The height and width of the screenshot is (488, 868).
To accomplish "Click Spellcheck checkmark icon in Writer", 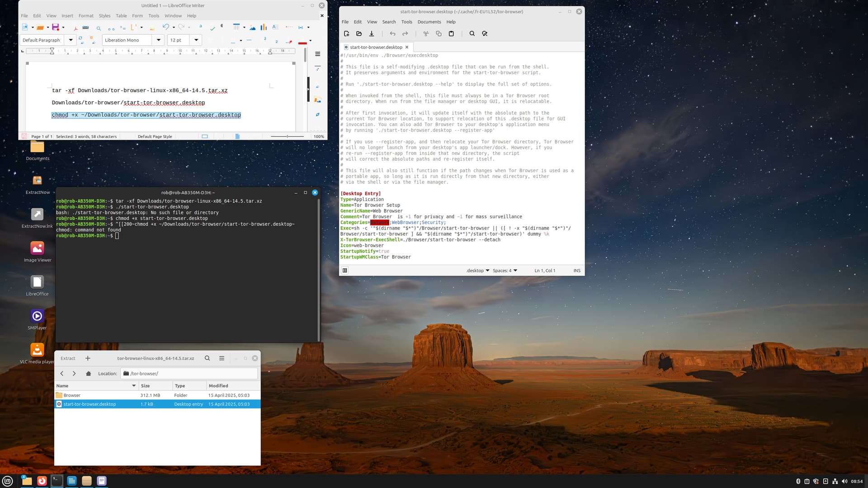I will (x=212, y=28).
